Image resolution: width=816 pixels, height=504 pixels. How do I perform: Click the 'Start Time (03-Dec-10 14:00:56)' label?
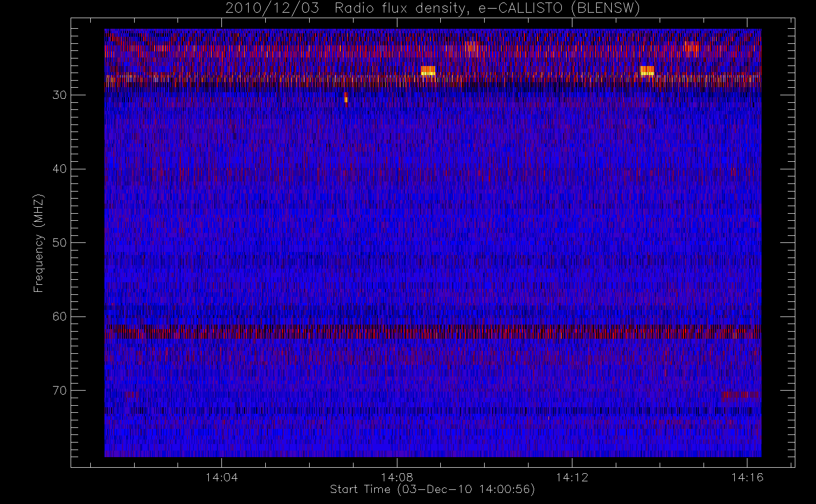432,489
